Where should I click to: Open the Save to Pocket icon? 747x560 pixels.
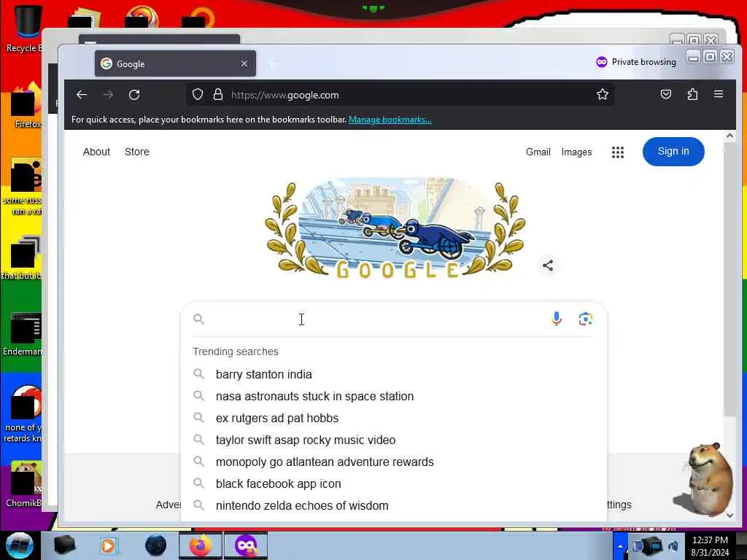coord(666,94)
